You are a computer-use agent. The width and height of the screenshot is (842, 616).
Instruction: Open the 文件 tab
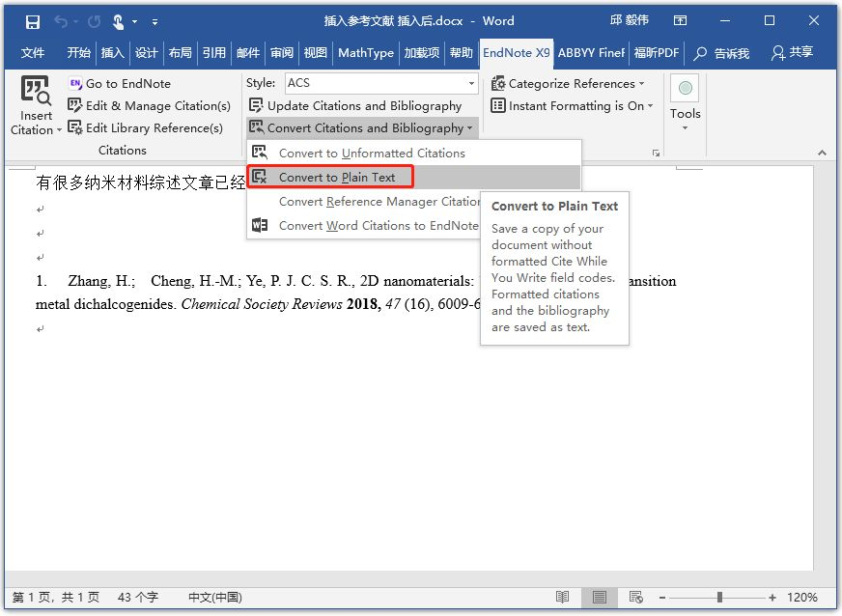point(33,53)
